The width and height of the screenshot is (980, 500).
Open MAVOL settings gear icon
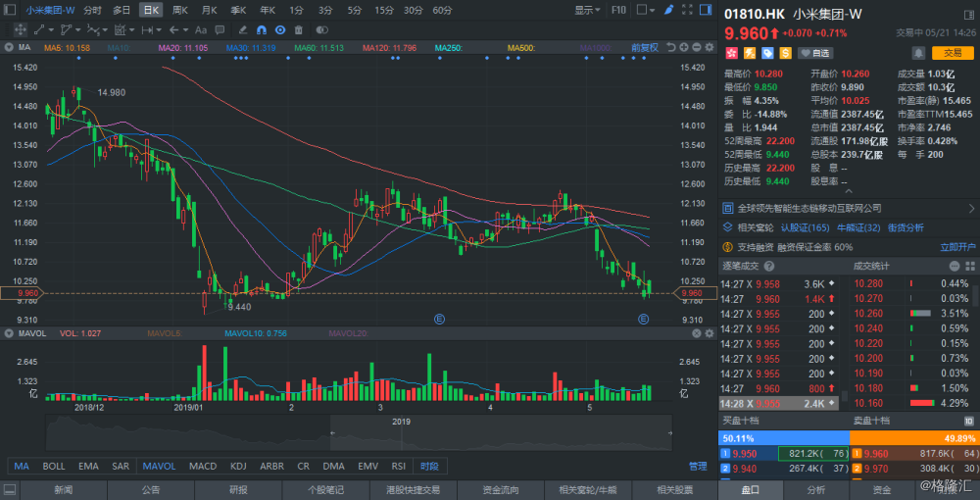click(x=709, y=333)
